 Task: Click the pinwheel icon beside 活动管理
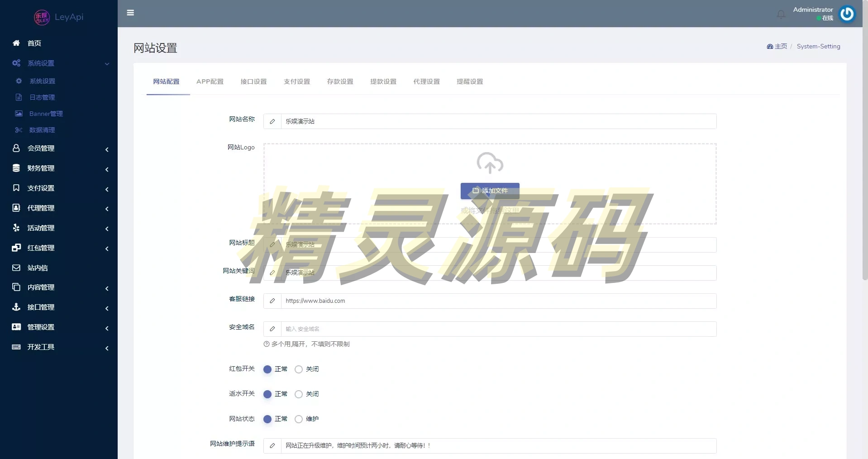click(x=16, y=228)
